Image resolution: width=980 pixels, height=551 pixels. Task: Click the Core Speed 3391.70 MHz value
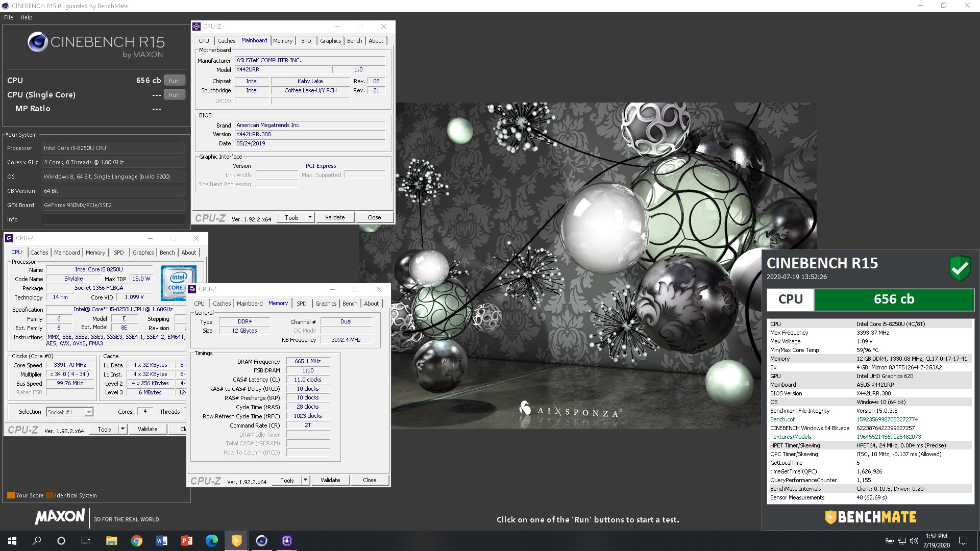pos(70,365)
